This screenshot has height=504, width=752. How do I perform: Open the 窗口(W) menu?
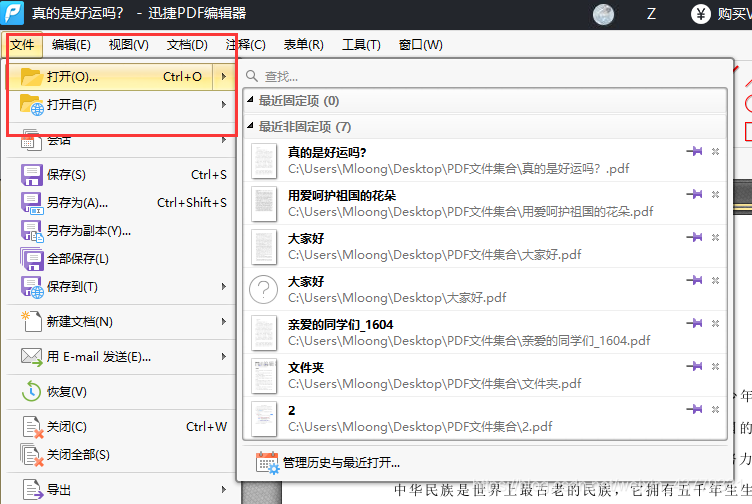pyautogui.click(x=421, y=45)
